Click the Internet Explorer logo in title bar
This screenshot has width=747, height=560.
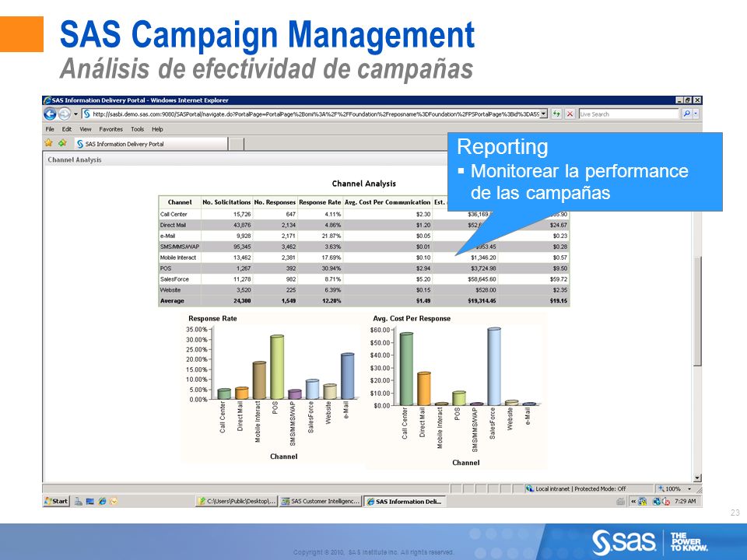47,100
